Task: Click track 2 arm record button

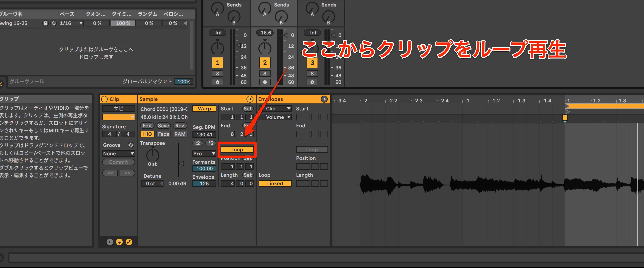Action: coord(265,82)
